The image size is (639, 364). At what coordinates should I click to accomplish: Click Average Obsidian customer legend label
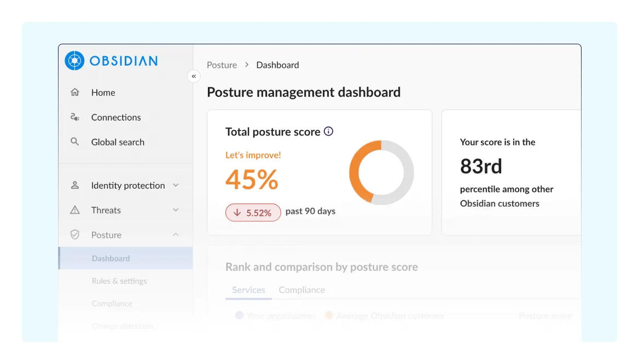click(x=390, y=315)
